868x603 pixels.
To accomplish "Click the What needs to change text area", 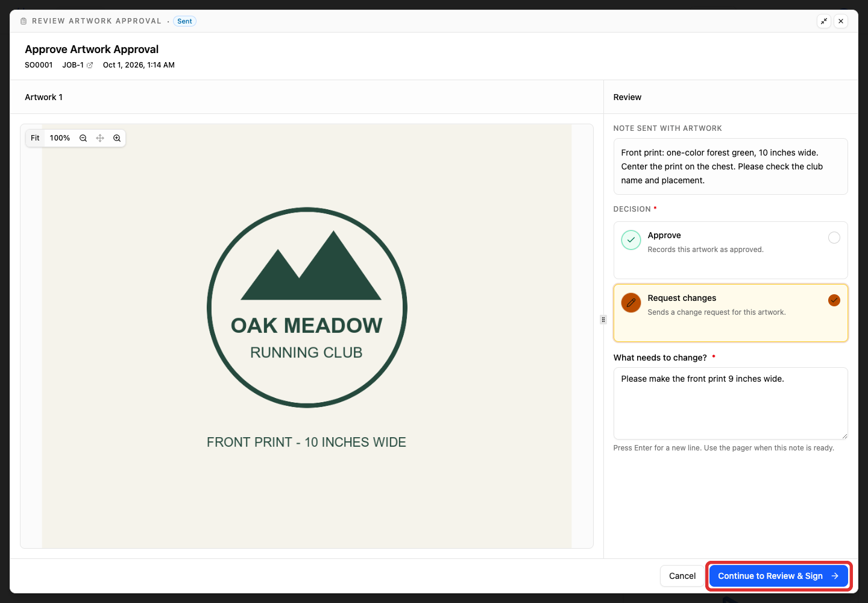I will coord(731,403).
